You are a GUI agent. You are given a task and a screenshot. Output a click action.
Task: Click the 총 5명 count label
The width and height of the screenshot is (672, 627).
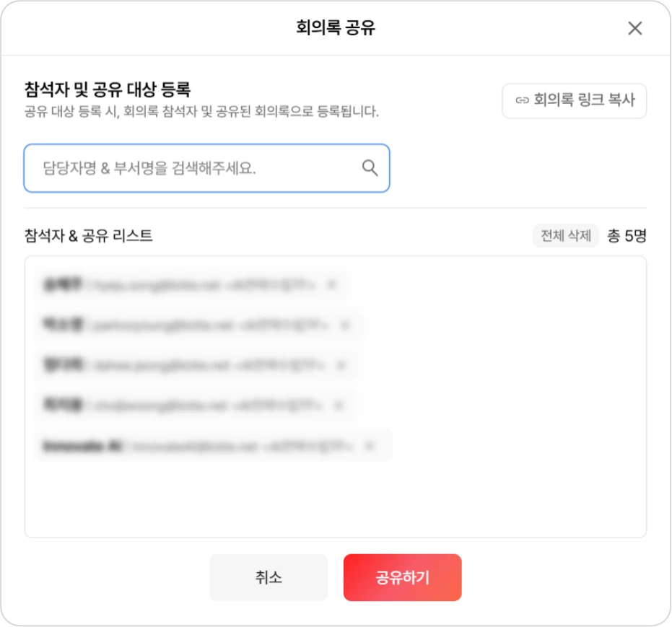tap(627, 236)
